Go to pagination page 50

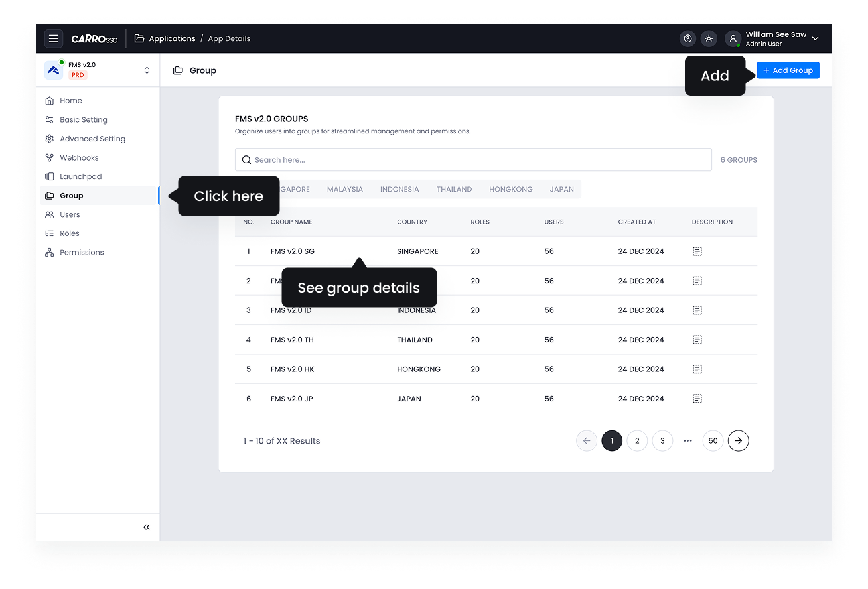[713, 440]
